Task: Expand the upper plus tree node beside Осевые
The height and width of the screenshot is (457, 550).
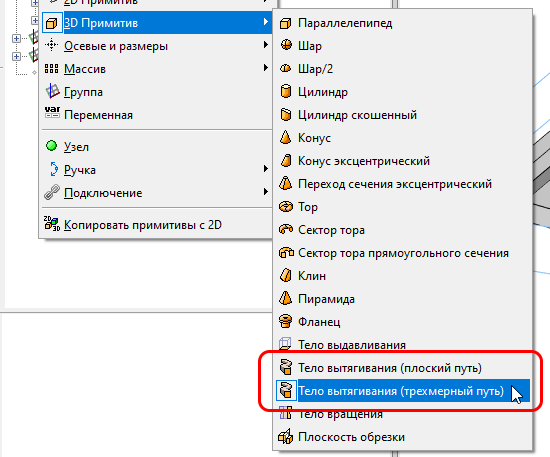Action: tap(16, 38)
